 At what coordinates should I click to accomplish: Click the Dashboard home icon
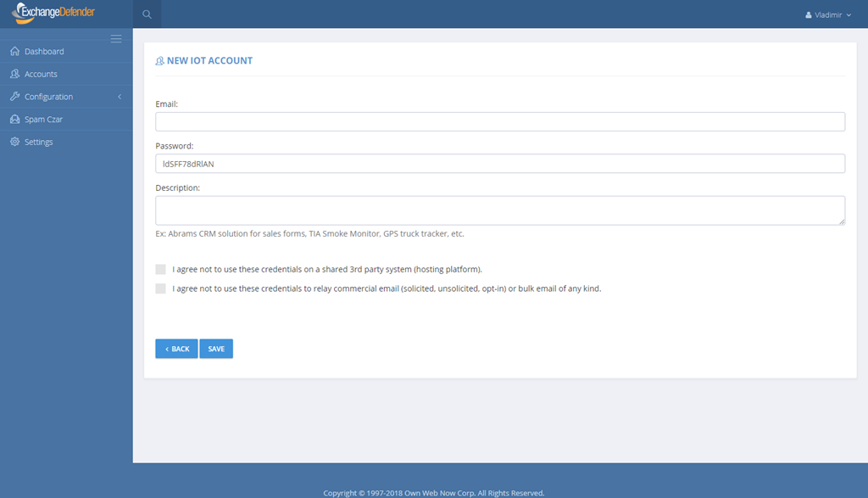[x=15, y=51]
